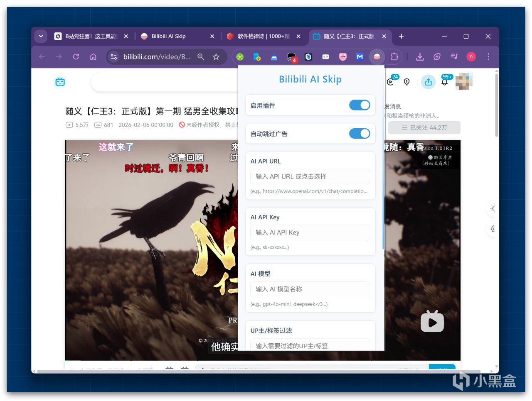Open a new browser tab

401,37
